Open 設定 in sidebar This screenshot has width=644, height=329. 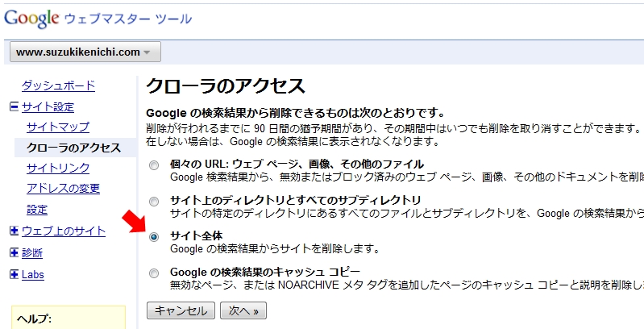point(37,210)
